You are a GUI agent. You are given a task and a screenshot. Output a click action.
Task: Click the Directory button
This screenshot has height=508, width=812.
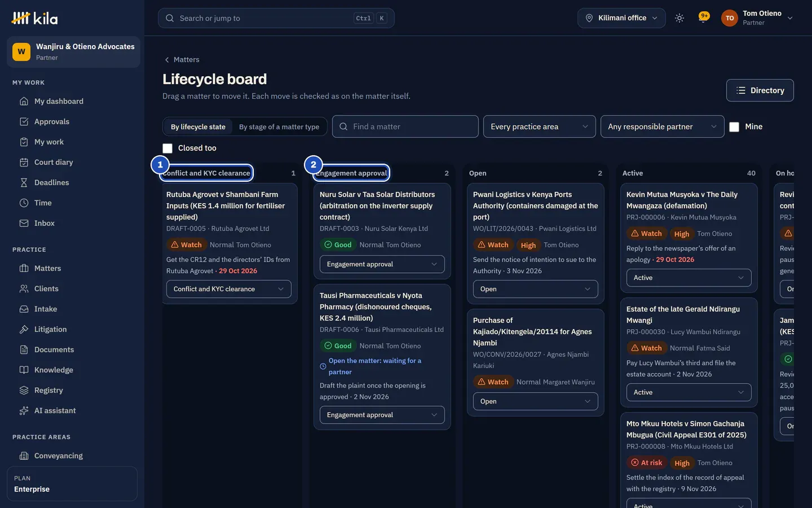pyautogui.click(x=760, y=90)
